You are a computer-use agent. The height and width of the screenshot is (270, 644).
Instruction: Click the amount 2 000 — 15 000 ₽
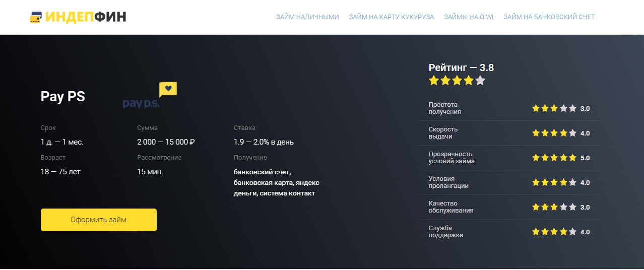point(166,142)
